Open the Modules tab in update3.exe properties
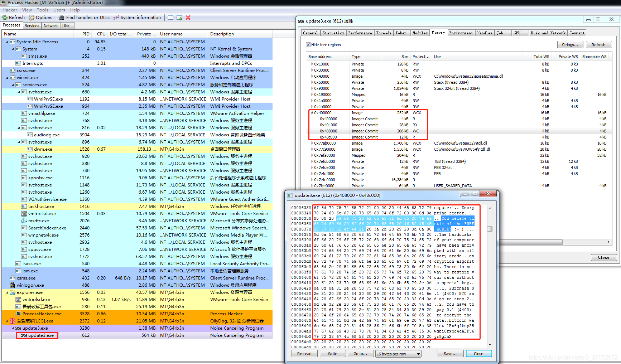This screenshot has height=364, width=621. pyautogui.click(x=420, y=33)
